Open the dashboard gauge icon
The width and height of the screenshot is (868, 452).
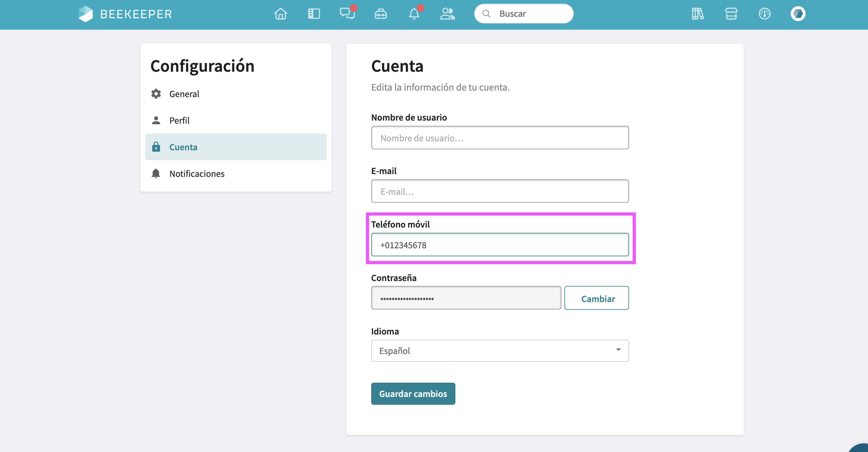[x=764, y=14]
